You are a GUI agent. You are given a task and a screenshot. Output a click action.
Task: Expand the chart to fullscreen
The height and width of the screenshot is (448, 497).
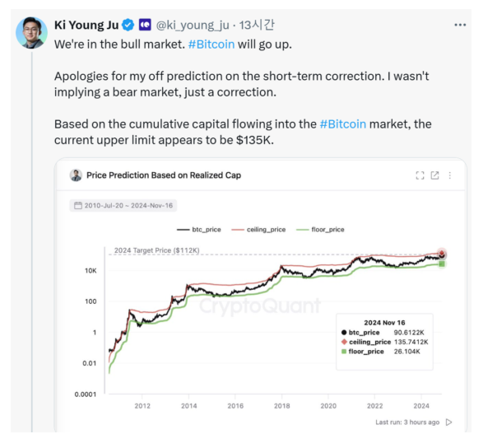(x=420, y=175)
